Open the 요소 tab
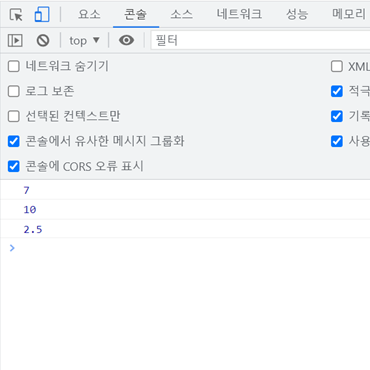This screenshot has height=370, width=370. pos(89,14)
